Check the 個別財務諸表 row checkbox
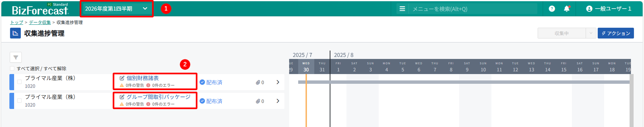 [20, 82]
